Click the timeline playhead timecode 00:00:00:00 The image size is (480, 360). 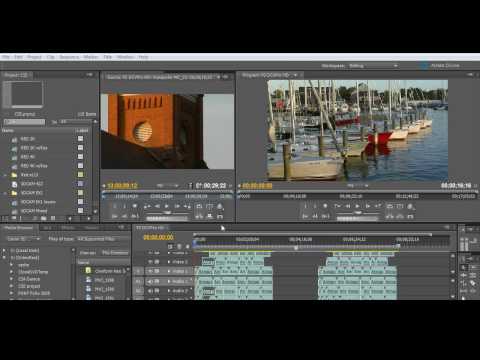tap(158, 237)
